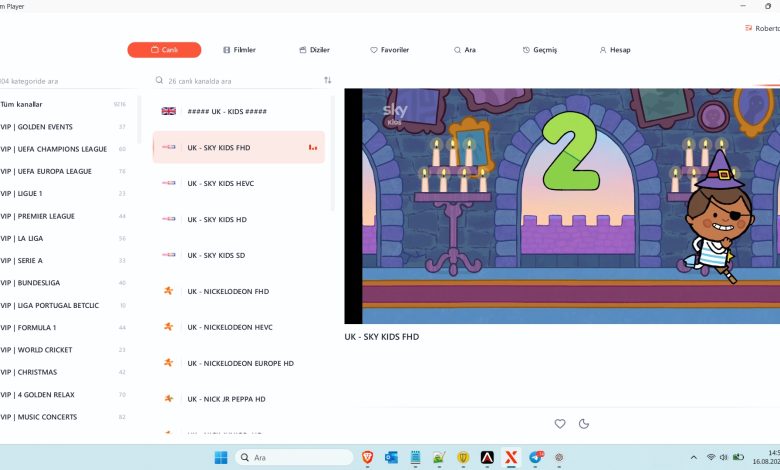Toggle dark mode with moon icon
Image resolution: width=780 pixels, height=470 pixels.
[x=584, y=424]
